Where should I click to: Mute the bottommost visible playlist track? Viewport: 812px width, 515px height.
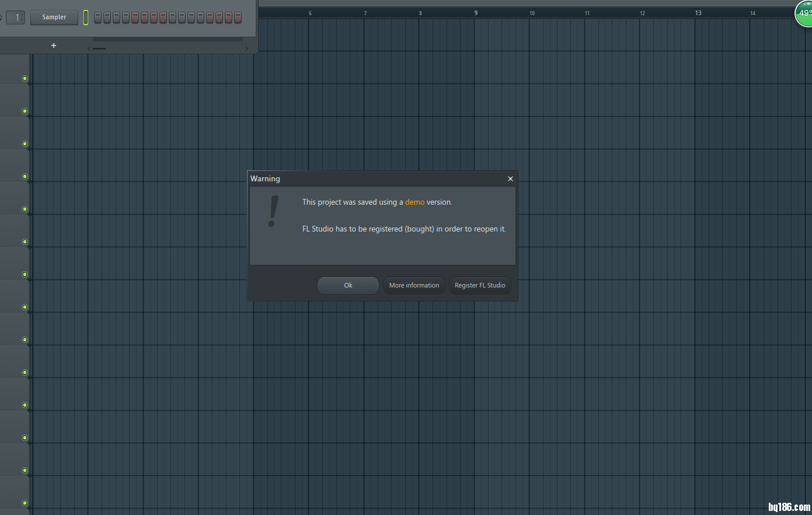click(x=25, y=503)
